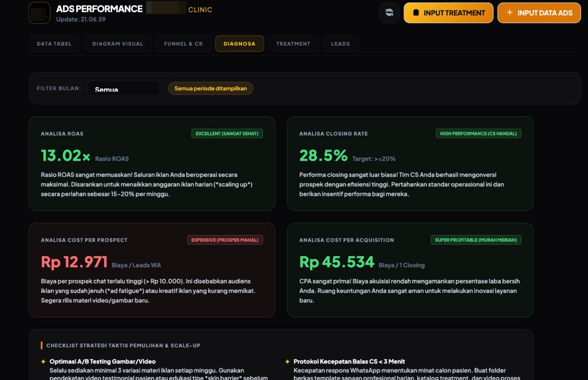Click the refresh sync icon button
Image resolution: width=588 pixels, height=380 pixels.
(x=389, y=13)
